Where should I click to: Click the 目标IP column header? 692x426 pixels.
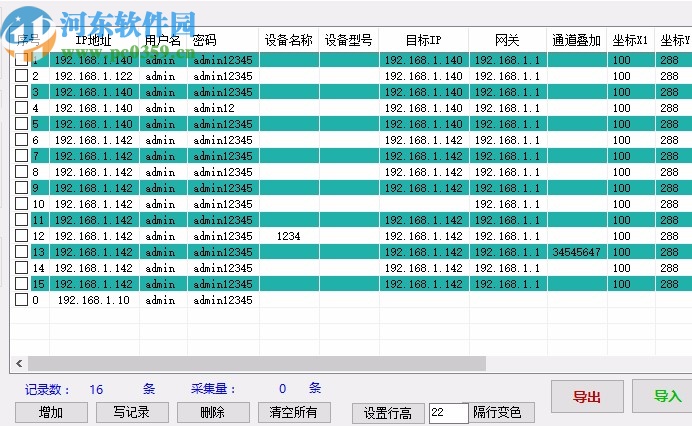[x=424, y=40]
